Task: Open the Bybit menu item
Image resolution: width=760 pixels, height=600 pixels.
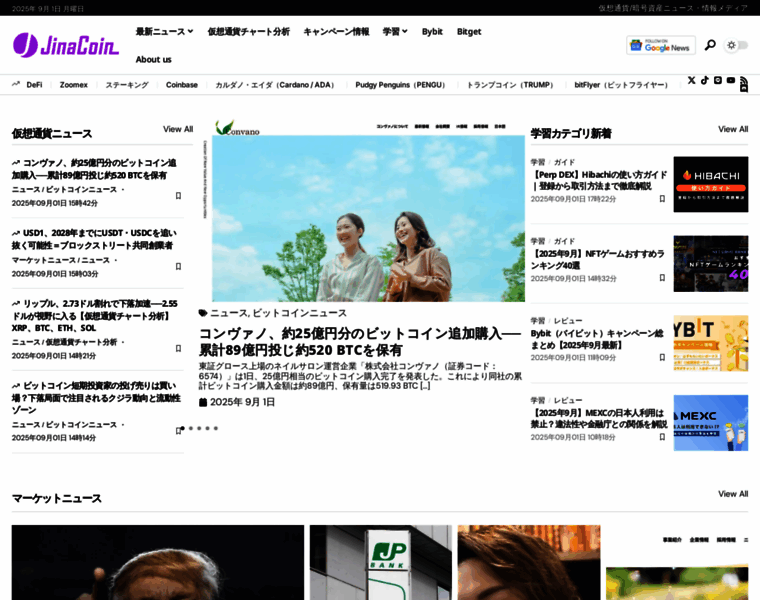Action: [x=432, y=32]
